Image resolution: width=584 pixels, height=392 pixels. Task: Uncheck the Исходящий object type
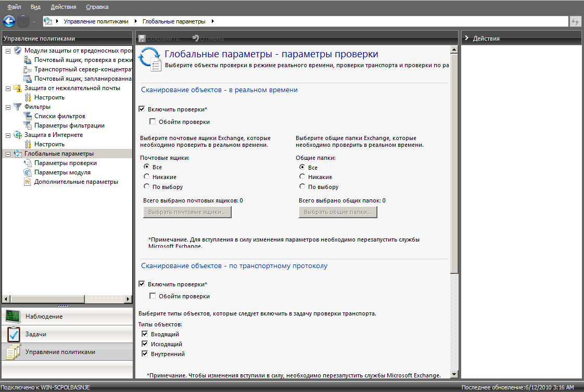(x=145, y=344)
